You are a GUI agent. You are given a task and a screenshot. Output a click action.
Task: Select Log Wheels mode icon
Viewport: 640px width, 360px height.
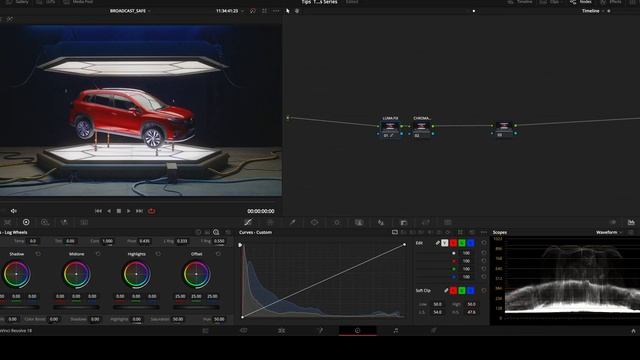[x=216, y=232]
